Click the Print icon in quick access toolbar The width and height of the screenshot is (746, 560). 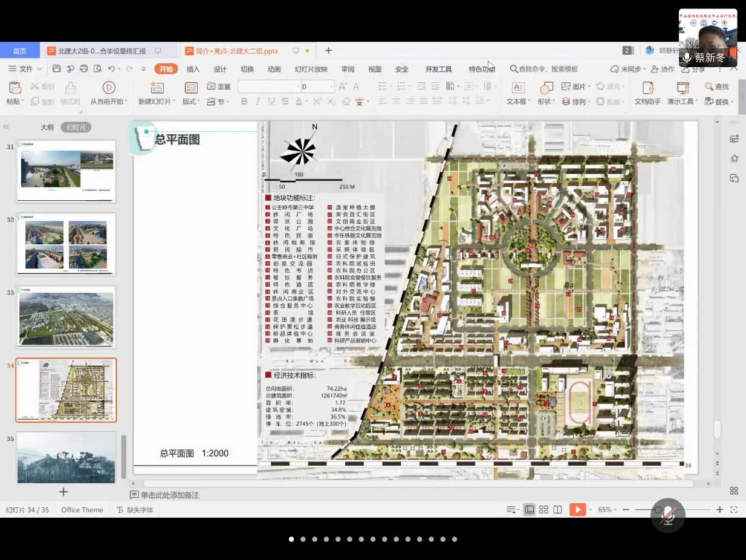coord(84,69)
